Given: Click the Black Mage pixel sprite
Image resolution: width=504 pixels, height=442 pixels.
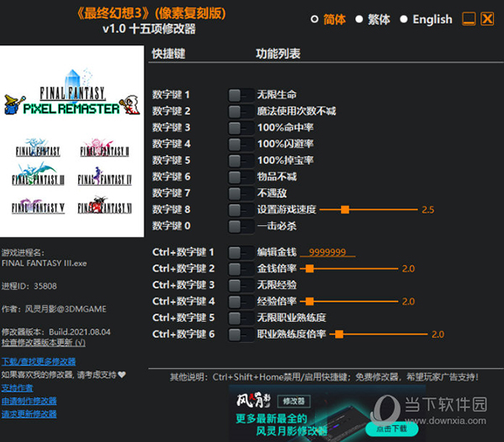Looking at the screenshot, I should pyautogui.click(x=13, y=104).
